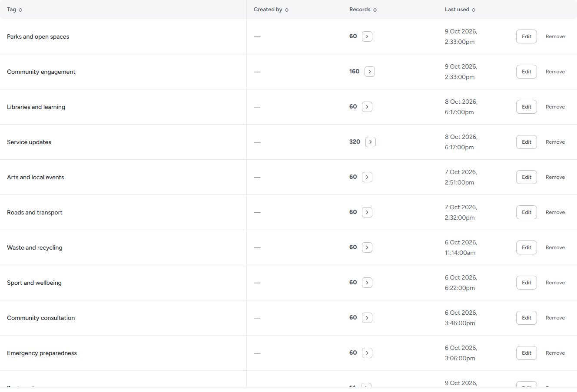Remove the Service updates tag
The height and width of the screenshot is (392, 577).
coord(555,142)
